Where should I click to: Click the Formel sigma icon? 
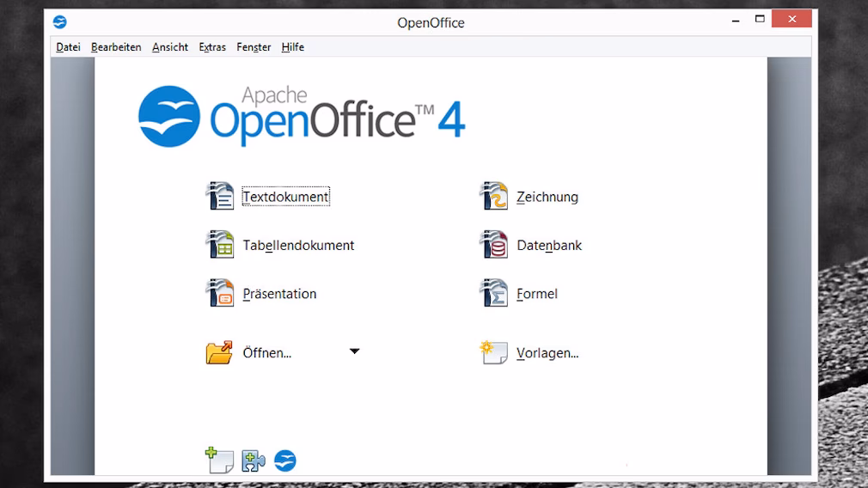point(494,293)
